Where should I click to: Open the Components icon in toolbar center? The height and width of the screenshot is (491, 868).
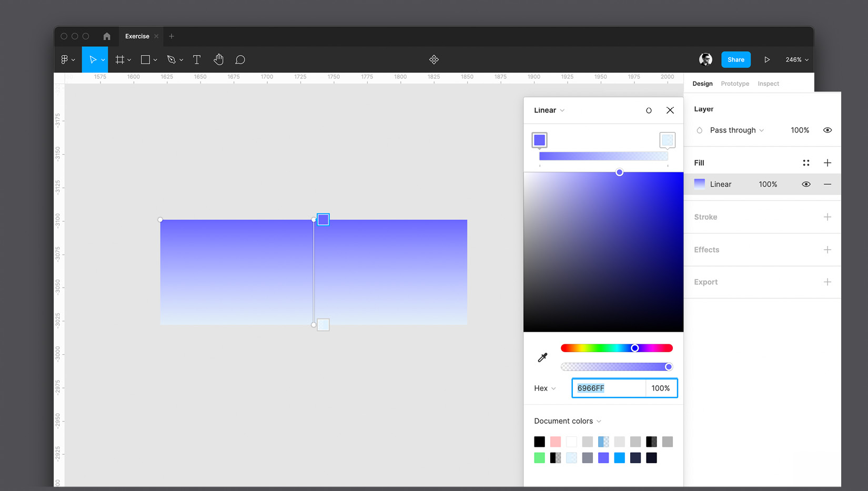434,60
